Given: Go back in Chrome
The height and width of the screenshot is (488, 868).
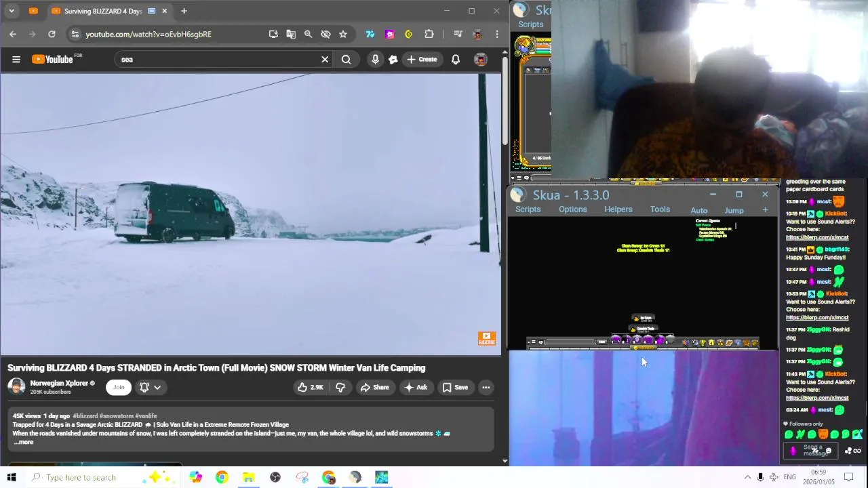Looking at the screenshot, I should click(13, 34).
